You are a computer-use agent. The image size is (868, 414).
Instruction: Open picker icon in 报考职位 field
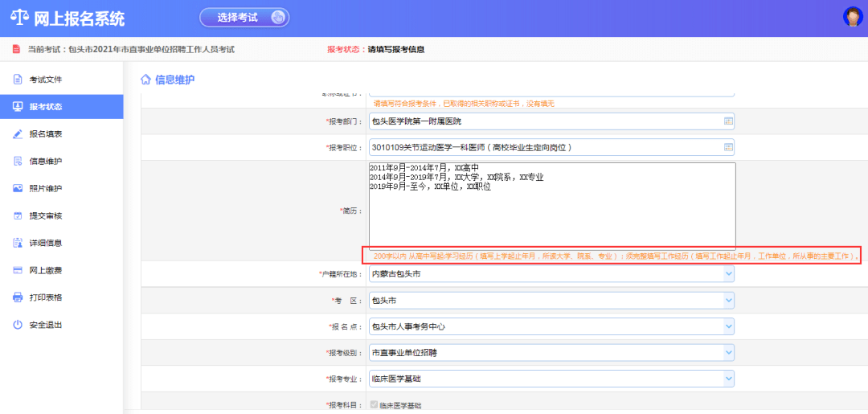tap(728, 147)
